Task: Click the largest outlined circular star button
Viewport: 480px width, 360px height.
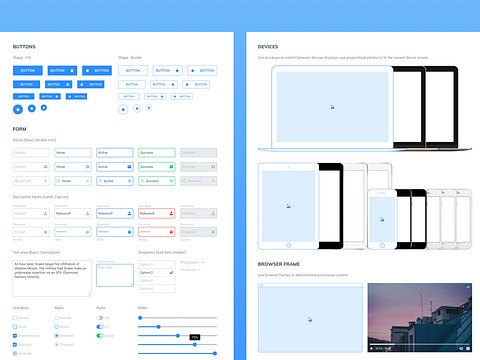Action: [123, 109]
